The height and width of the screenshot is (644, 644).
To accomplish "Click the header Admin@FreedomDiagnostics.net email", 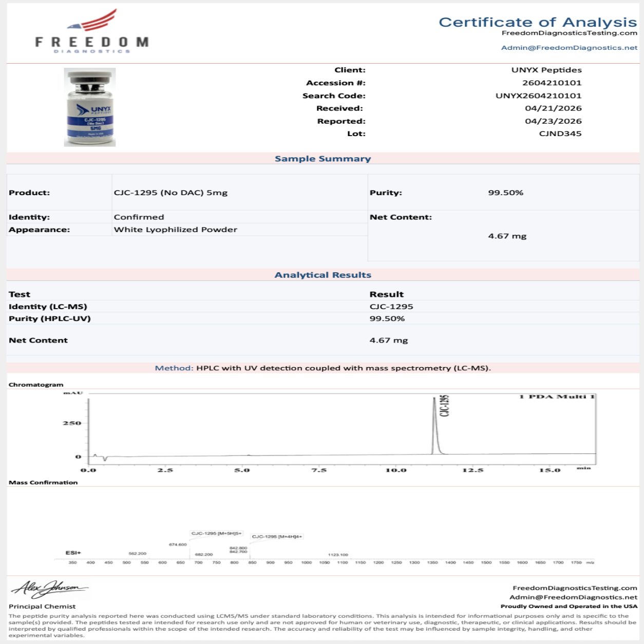I will pos(569,48).
